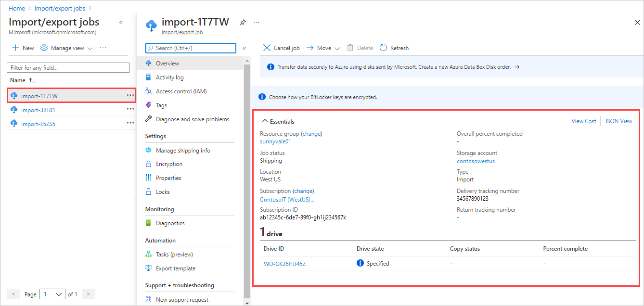This screenshot has width=644, height=306.
Task: Click the Filter for any field box
Action: (68, 68)
